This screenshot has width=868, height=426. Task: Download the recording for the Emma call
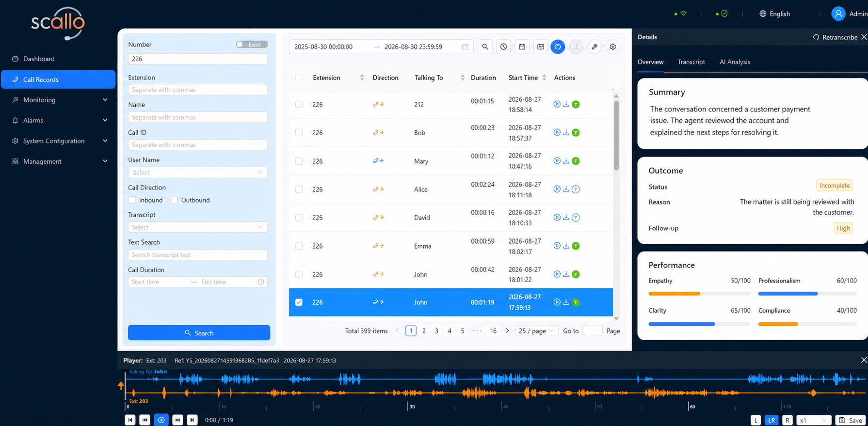(x=566, y=246)
